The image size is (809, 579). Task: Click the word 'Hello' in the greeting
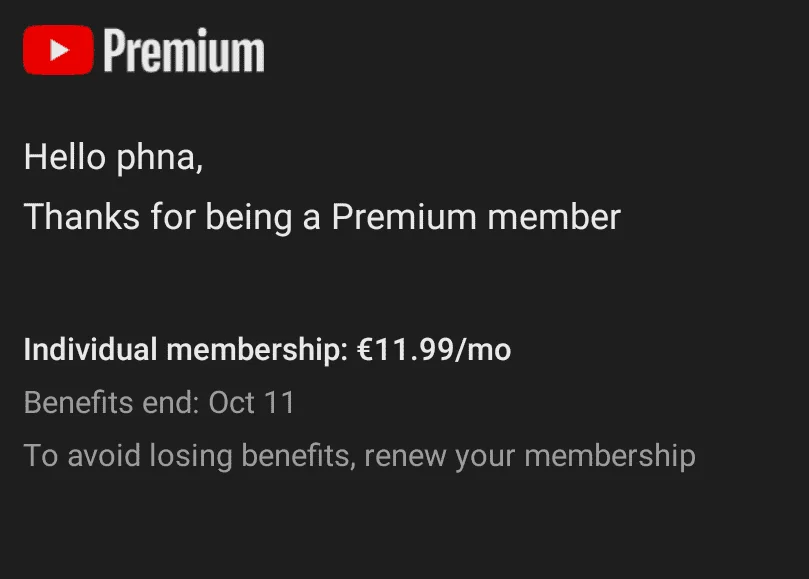point(65,157)
